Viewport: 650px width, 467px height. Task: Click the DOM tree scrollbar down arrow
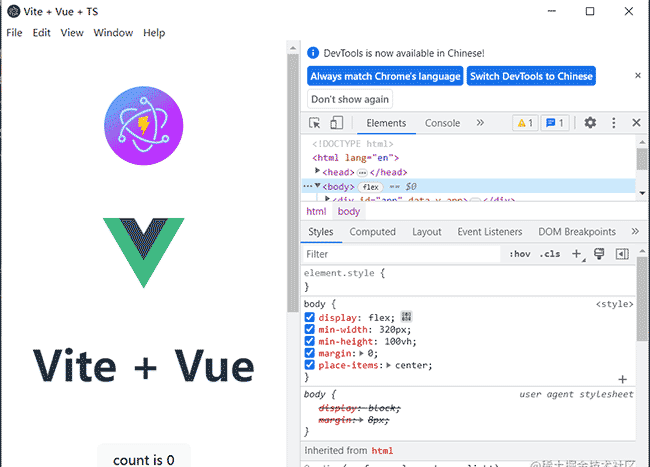[x=642, y=193]
